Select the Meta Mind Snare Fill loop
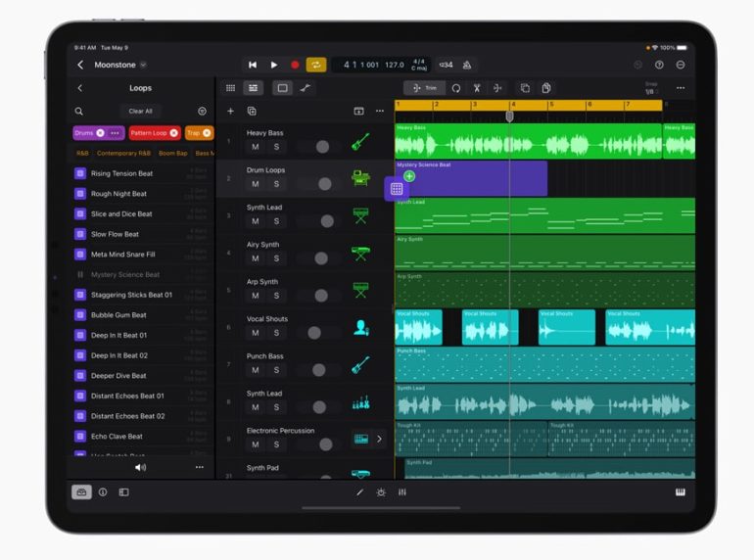Screen dimensions: 754x560 142,255
